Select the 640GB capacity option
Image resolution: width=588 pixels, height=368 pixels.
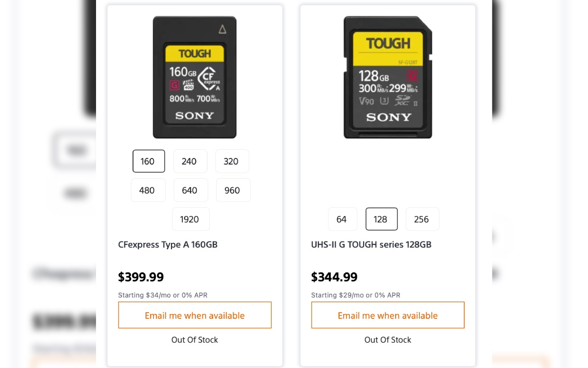[191, 190]
